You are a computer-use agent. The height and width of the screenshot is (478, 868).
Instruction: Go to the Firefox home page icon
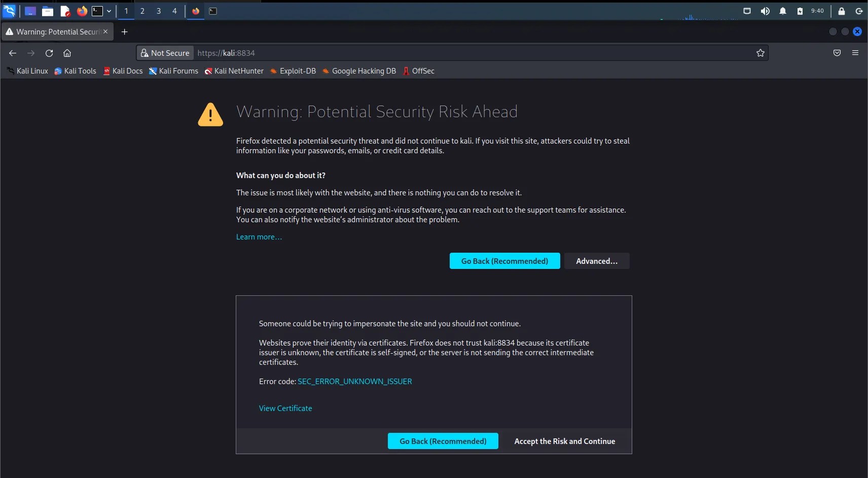(x=67, y=53)
